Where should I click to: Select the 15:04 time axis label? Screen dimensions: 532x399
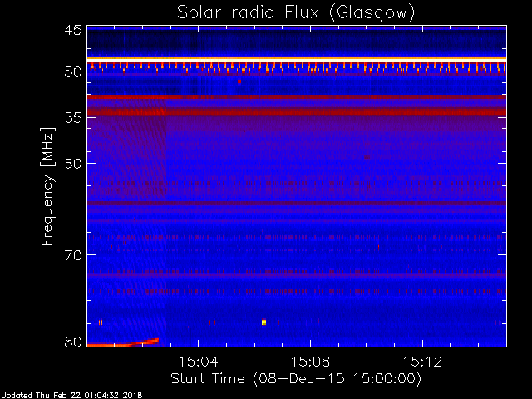pos(198,362)
